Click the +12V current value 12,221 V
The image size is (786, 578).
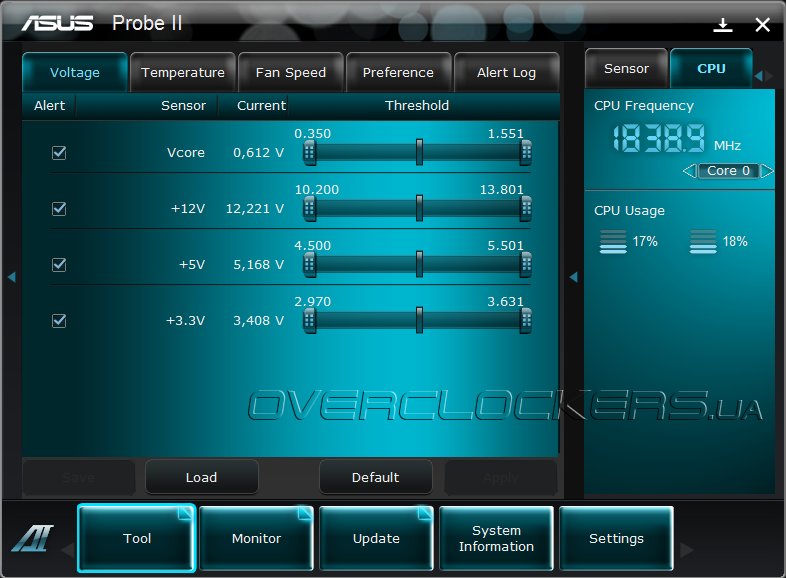[255, 209]
